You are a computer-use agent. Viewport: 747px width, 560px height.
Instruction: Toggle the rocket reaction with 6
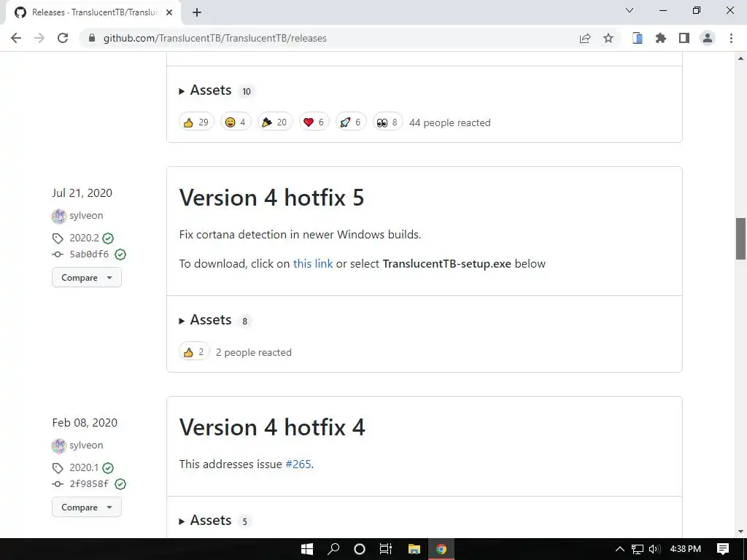pos(351,122)
